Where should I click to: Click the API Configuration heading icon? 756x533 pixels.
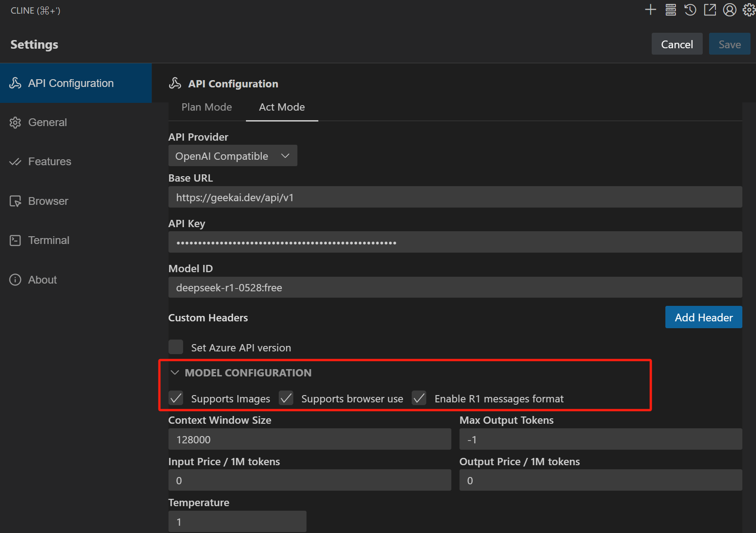(x=175, y=83)
